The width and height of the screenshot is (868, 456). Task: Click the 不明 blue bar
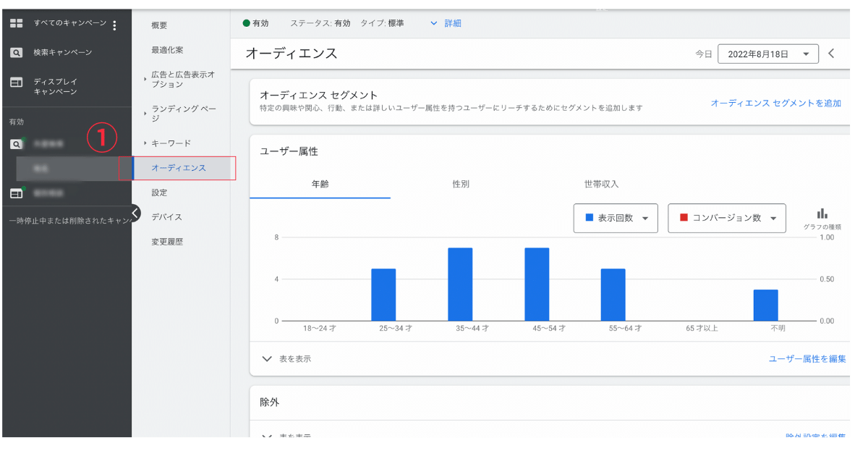click(x=765, y=305)
